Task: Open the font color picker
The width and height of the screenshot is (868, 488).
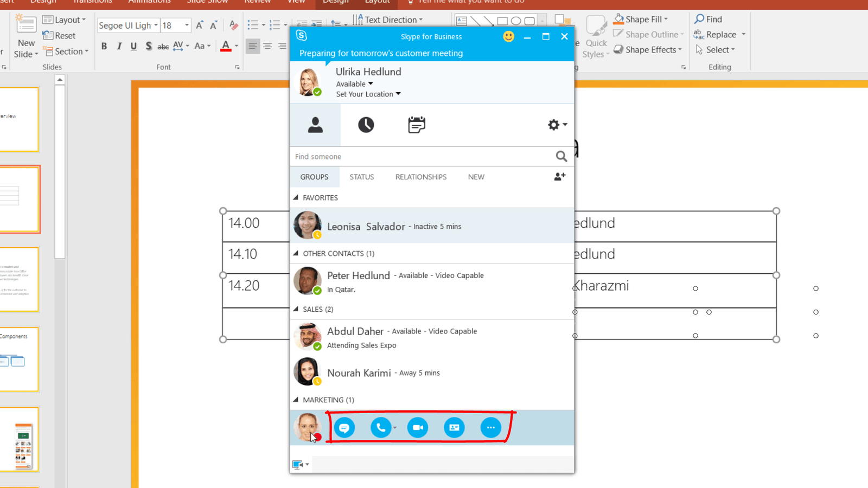Action: [x=237, y=47]
